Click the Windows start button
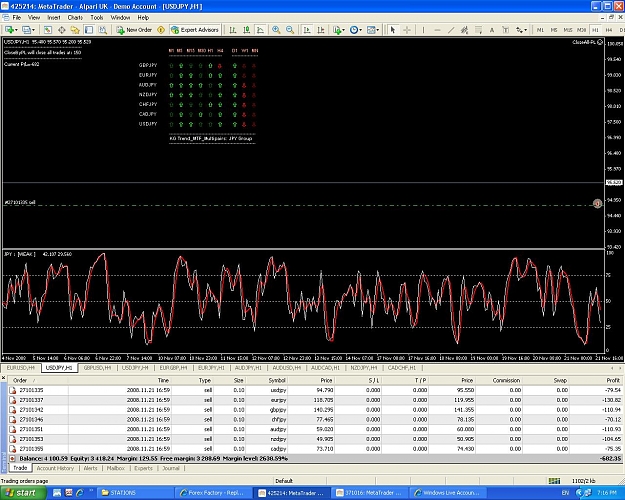Image resolution: width=625 pixels, height=500 pixels. pos(23,493)
